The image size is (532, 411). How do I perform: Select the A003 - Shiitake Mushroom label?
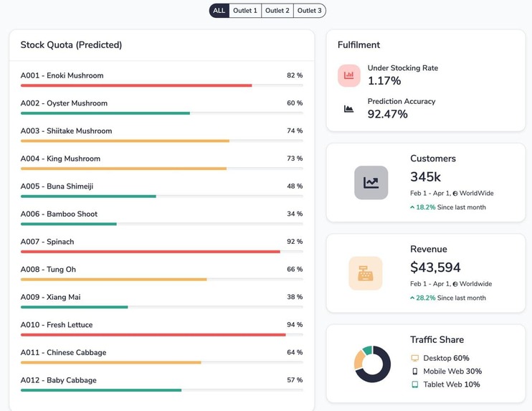66,131
